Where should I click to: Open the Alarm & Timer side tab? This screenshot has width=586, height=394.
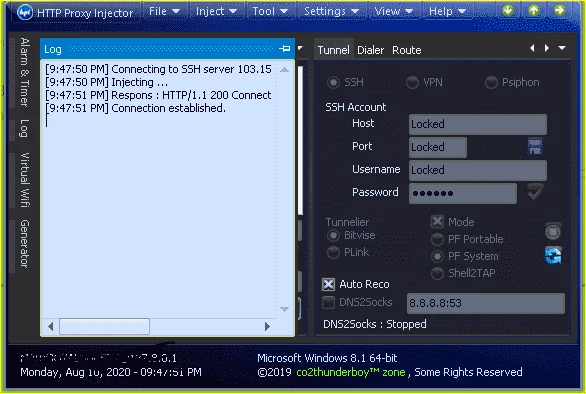(25, 72)
